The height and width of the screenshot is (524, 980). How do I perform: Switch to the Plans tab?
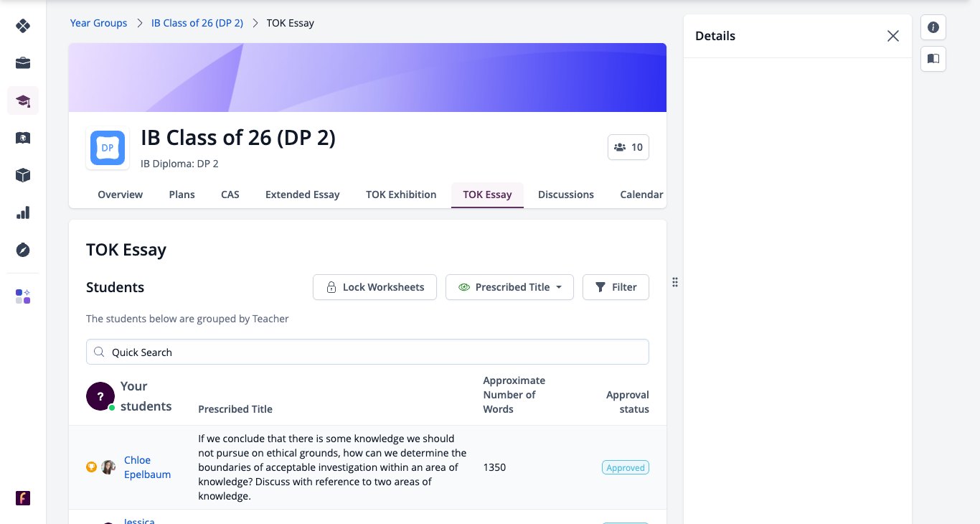point(182,195)
